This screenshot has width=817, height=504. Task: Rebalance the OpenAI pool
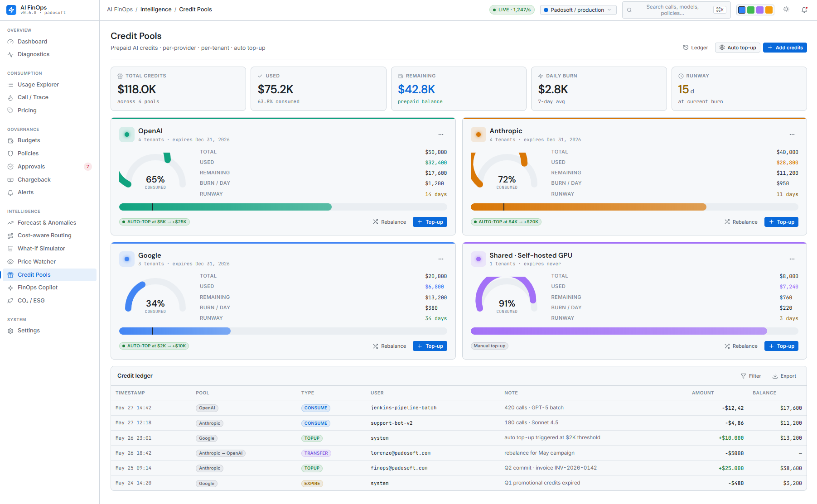[x=390, y=222]
